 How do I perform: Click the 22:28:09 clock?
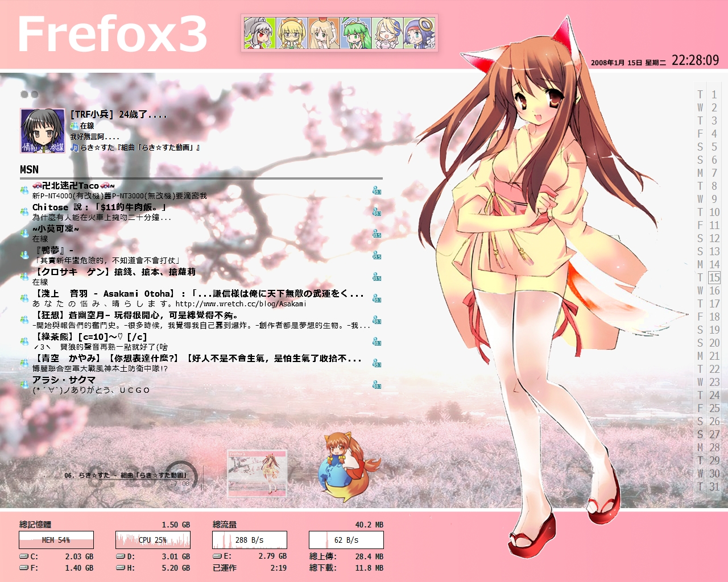[696, 60]
